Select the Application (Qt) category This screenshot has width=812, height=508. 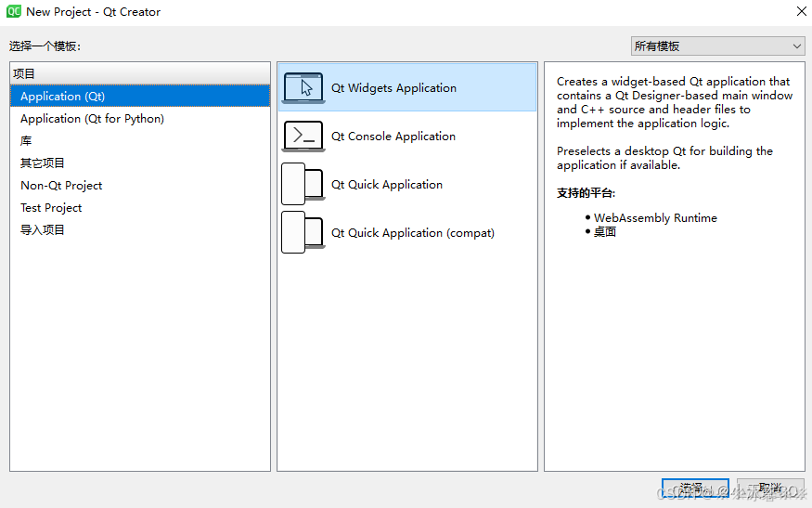tap(140, 96)
